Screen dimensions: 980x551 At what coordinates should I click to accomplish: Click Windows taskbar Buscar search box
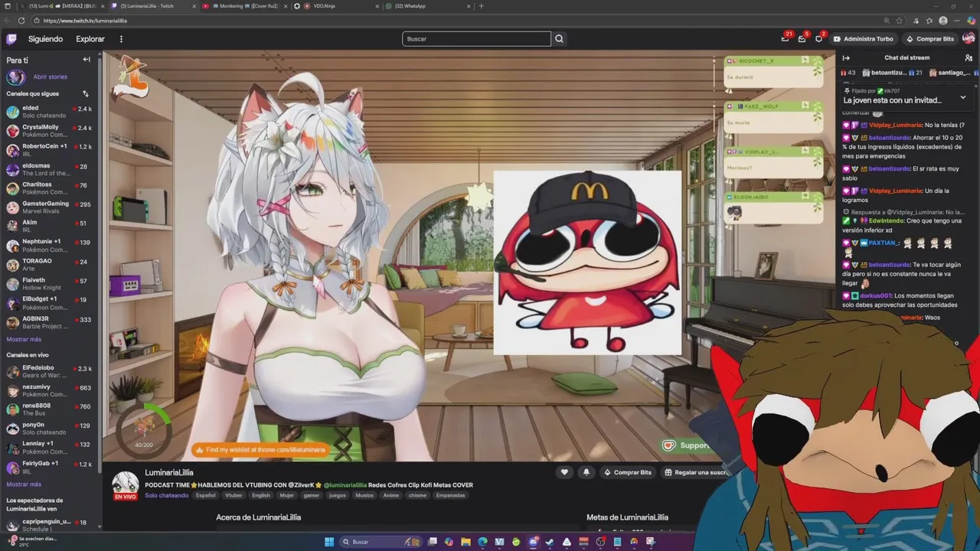(381, 542)
